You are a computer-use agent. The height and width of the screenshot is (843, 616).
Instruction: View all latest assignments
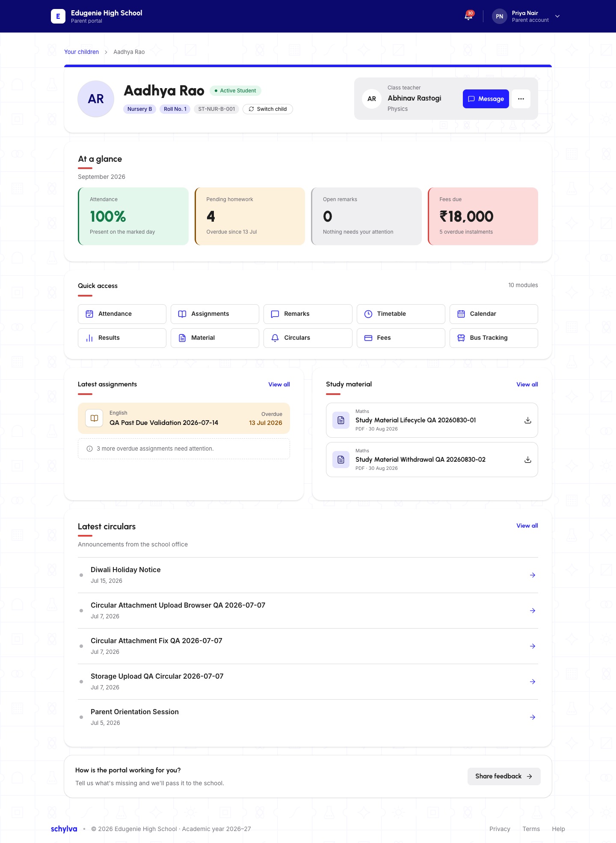coord(279,385)
